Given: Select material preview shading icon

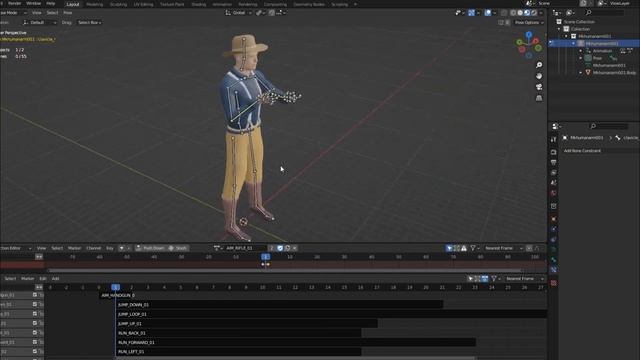Looking at the screenshot, I should point(527,13).
